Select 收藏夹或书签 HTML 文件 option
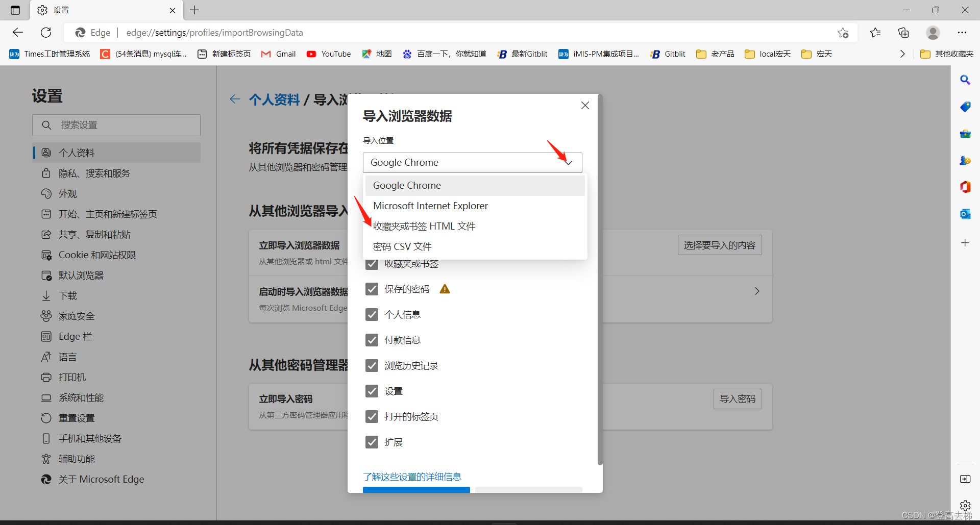 (x=475, y=227)
